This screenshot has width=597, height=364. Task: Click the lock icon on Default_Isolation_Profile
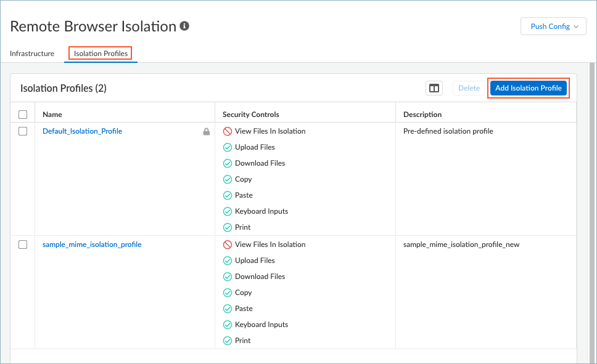point(207,132)
